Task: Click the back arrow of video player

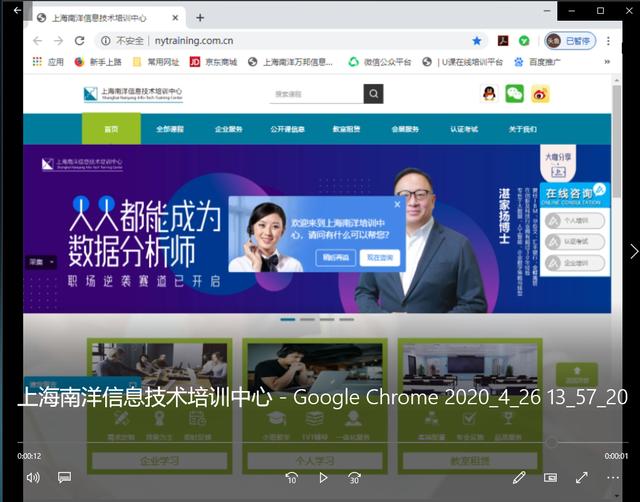Action: pos(17,10)
